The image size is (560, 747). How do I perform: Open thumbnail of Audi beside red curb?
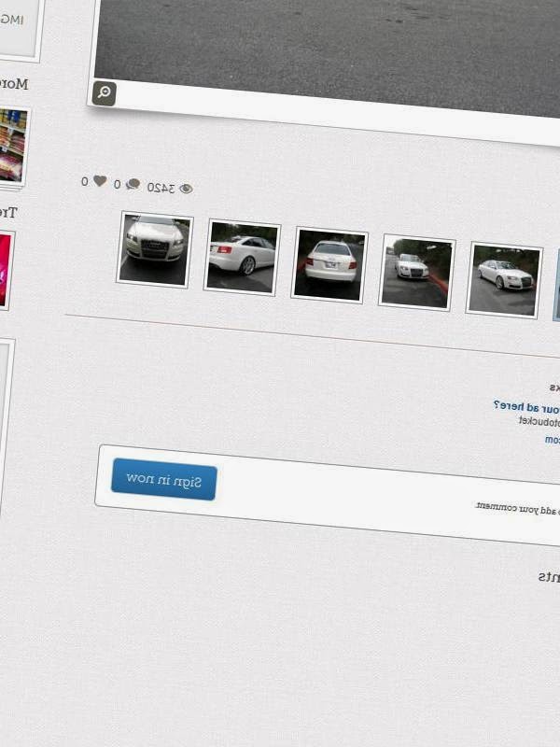pyautogui.click(x=416, y=273)
